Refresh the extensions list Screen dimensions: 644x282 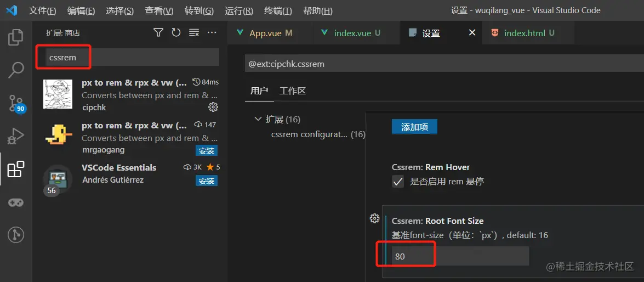point(176,32)
